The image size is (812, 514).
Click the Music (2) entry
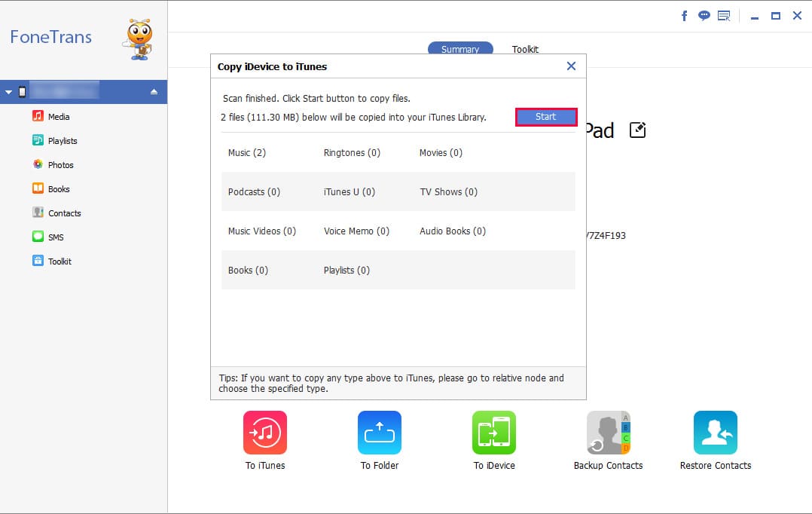[x=247, y=152]
